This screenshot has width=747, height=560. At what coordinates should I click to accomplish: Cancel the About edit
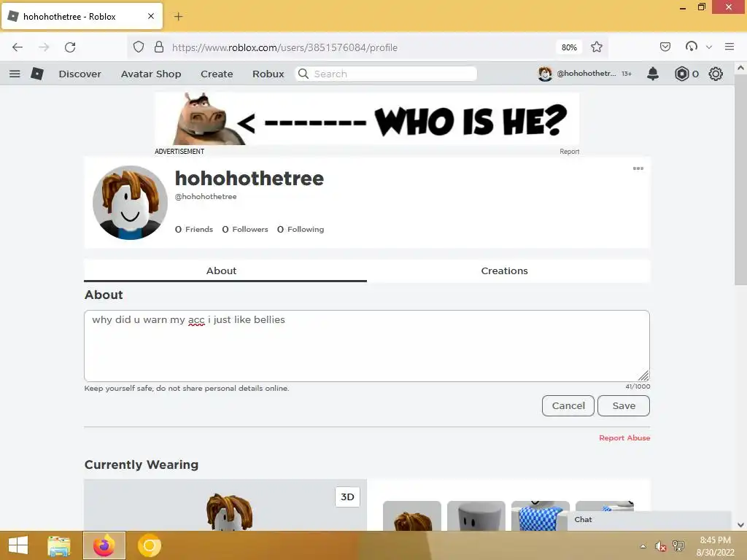568,405
